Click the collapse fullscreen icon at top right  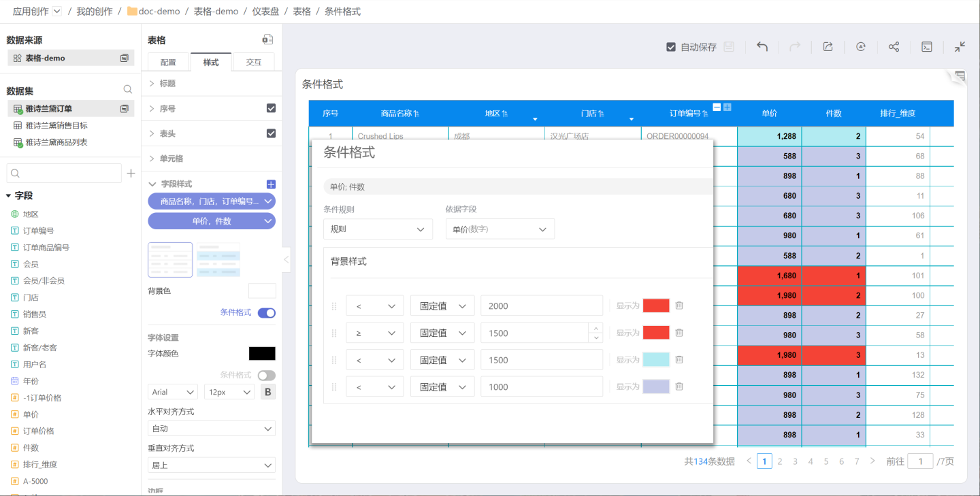pyautogui.click(x=960, y=47)
